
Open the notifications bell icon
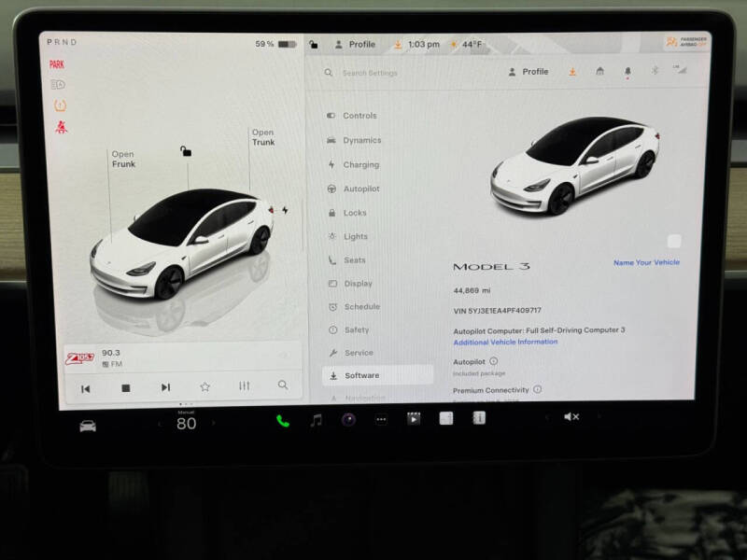click(x=627, y=71)
